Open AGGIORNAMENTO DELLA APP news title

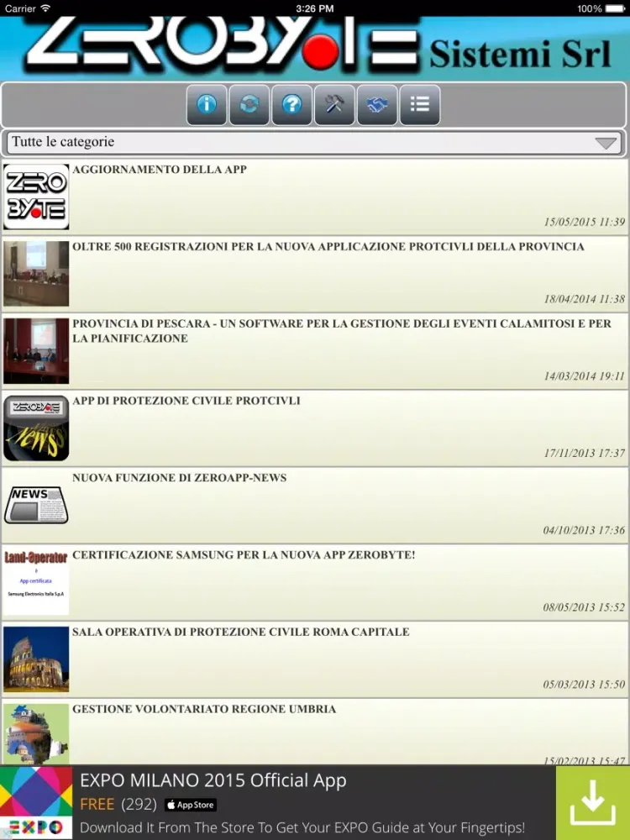[160, 170]
